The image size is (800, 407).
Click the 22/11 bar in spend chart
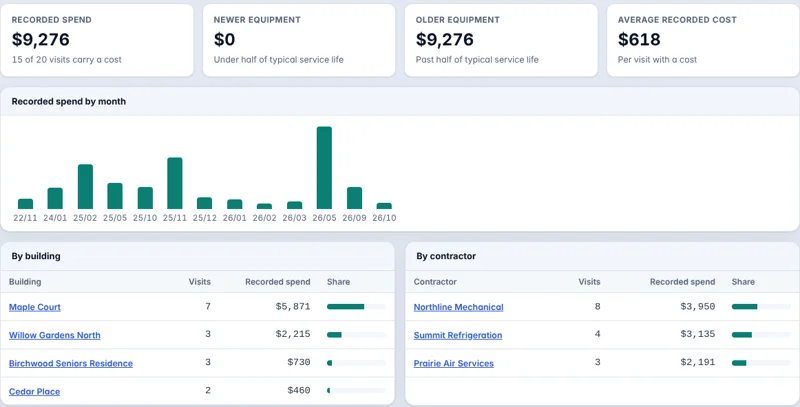coord(26,204)
